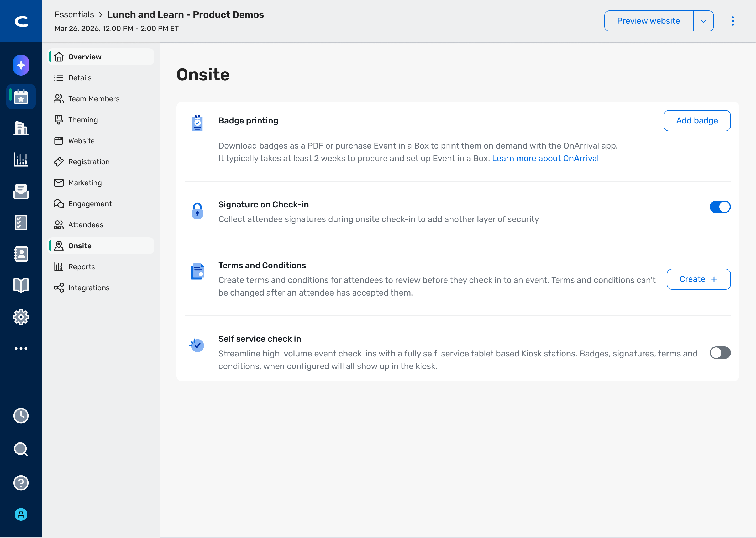Open the email inbox icon in sidebar

pos(21,192)
